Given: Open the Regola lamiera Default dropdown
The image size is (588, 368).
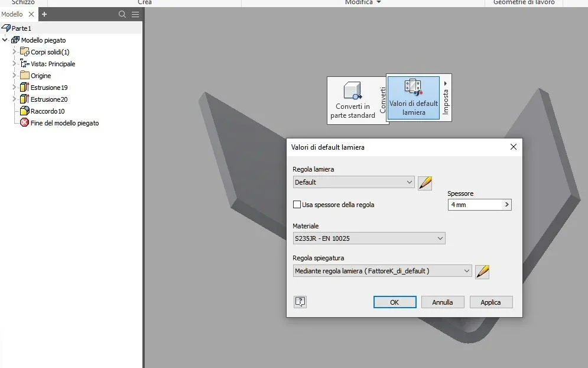Looking at the screenshot, I should (x=353, y=182).
